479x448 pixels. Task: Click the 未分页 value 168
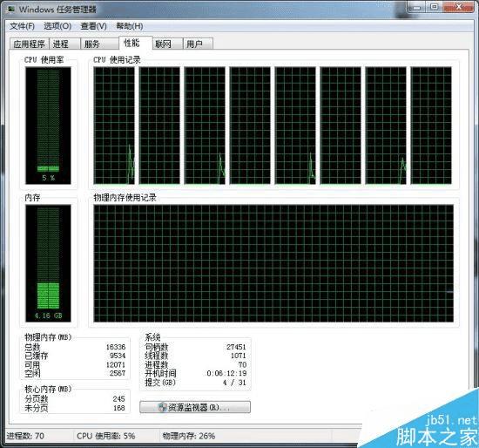pyautogui.click(x=118, y=408)
